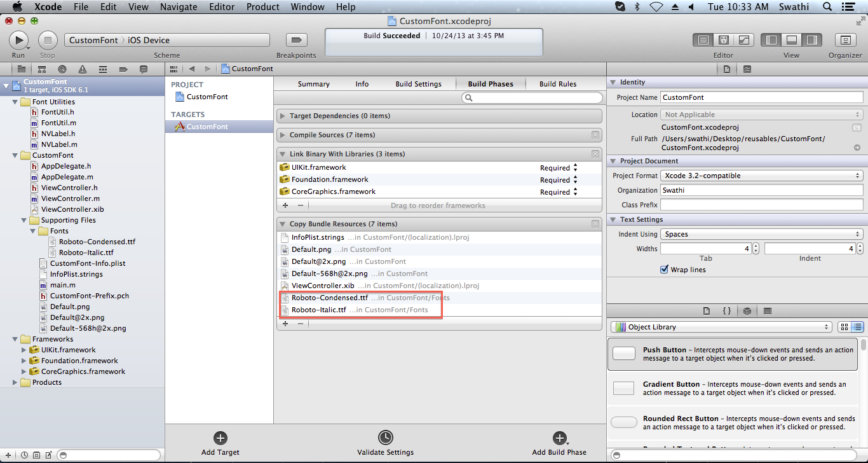Select the Version editor icon
The width and height of the screenshot is (868, 463).
coord(743,40)
